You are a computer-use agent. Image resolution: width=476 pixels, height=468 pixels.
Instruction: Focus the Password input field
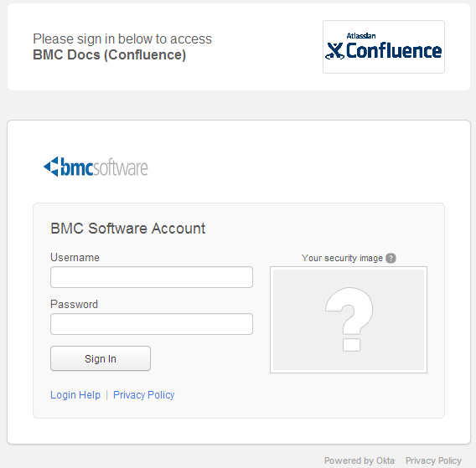tap(152, 324)
